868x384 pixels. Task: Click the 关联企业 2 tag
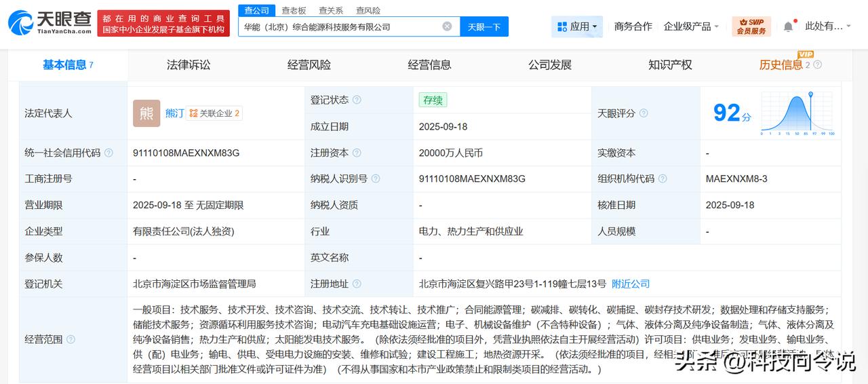[x=214, y=113]
